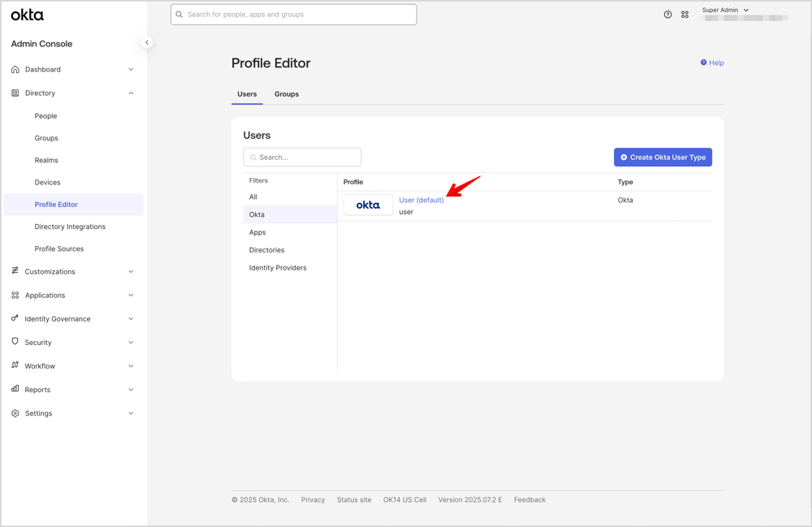
Task: Switch to the Users tab
Action: pos(247,94)
